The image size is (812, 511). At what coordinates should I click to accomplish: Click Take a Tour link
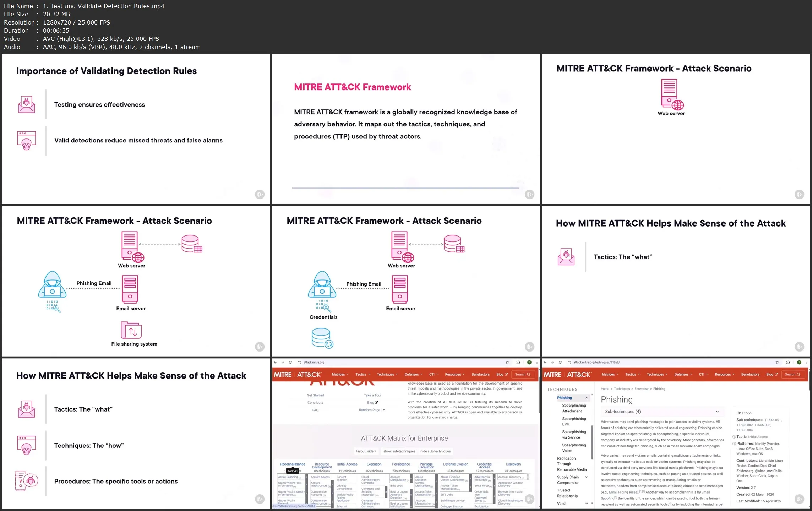click(372, 395)
